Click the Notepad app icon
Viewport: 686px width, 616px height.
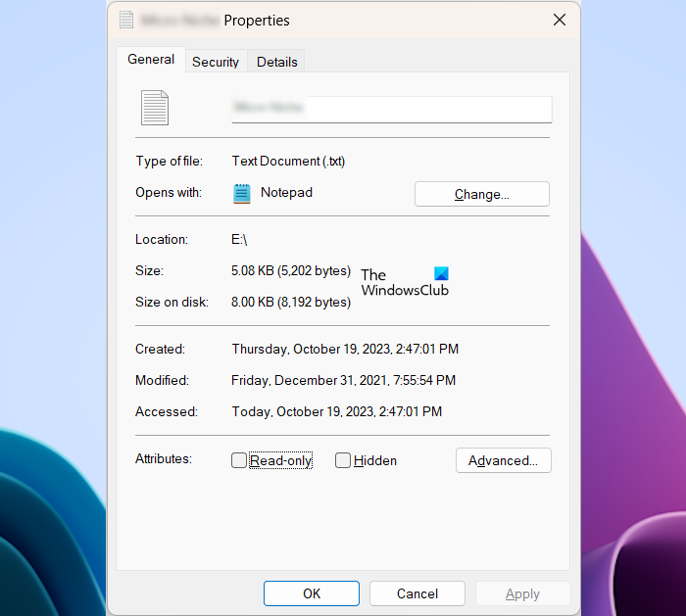click(x=241, y=194)
